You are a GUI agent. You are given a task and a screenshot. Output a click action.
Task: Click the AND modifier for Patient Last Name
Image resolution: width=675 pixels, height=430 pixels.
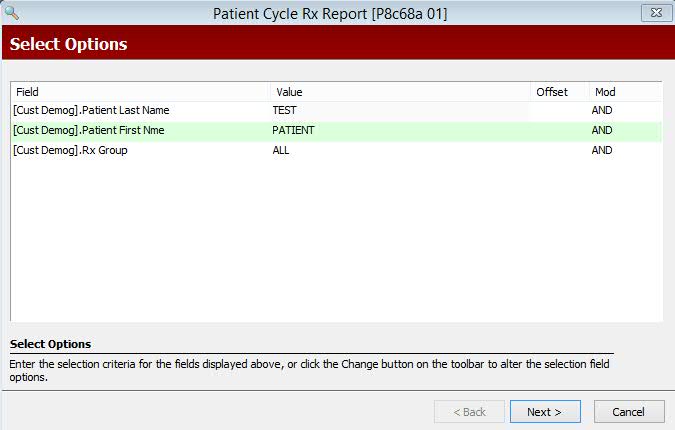click(601, 111)
